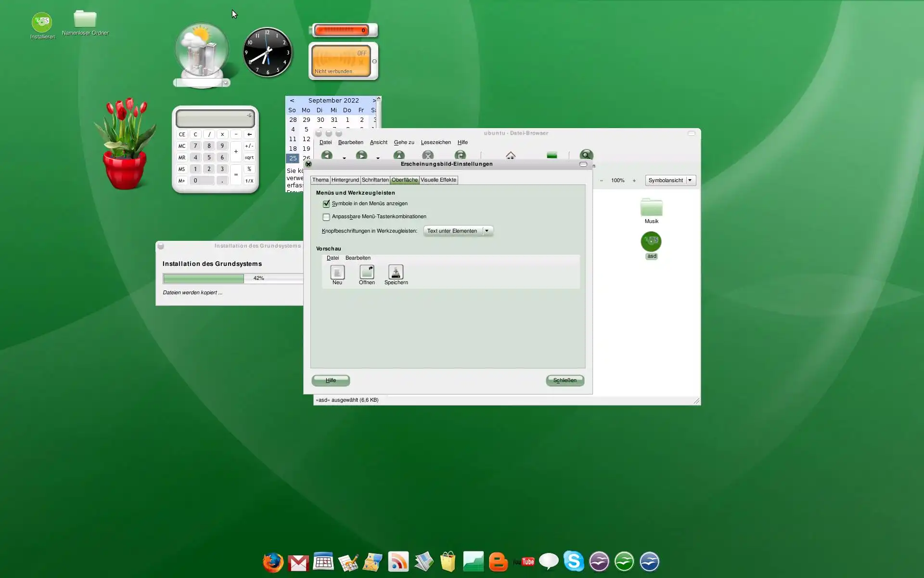Open the Musik folder
The width and height of the screenshot is (924, 578).
pyautogui.click(x=651, y=208)
